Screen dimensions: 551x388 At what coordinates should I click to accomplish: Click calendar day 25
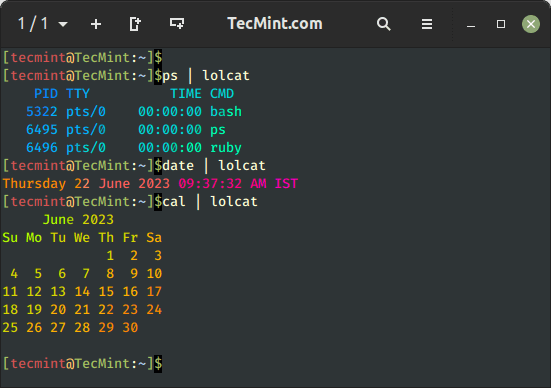10,328
